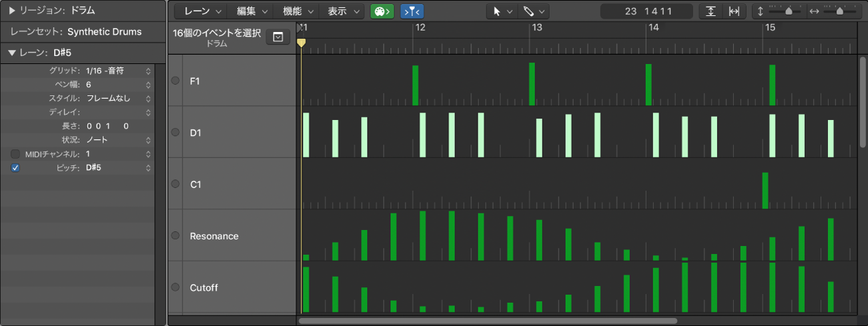This screenshot has width=868, height=326.
Task: Select the Pencil tool in toolbar
Action: [x=533, y=11]
